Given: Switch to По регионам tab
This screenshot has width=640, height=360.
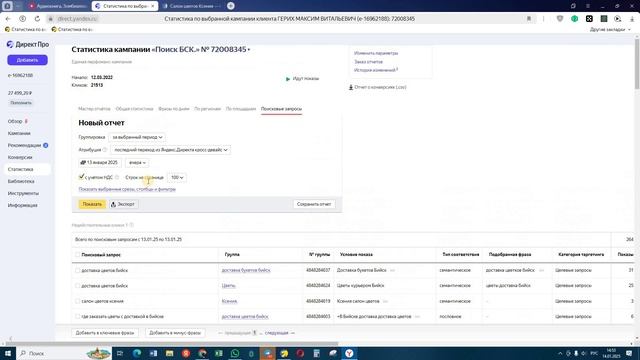Looking at the screenshot, I should (207, 109).
